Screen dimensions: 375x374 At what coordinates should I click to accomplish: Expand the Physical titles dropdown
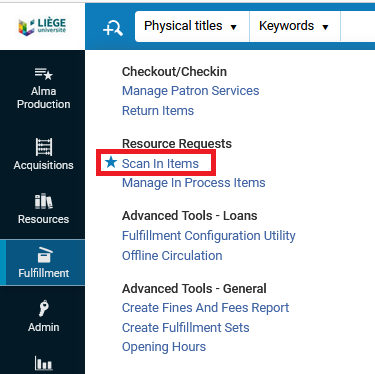click(192, 26)
